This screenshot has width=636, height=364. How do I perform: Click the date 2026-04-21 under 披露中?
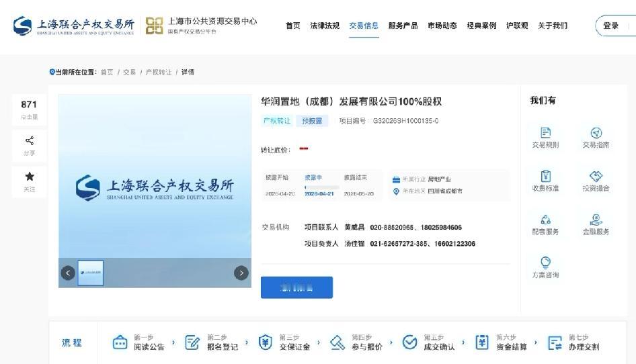pyautogui.click(x=319, y=194)
